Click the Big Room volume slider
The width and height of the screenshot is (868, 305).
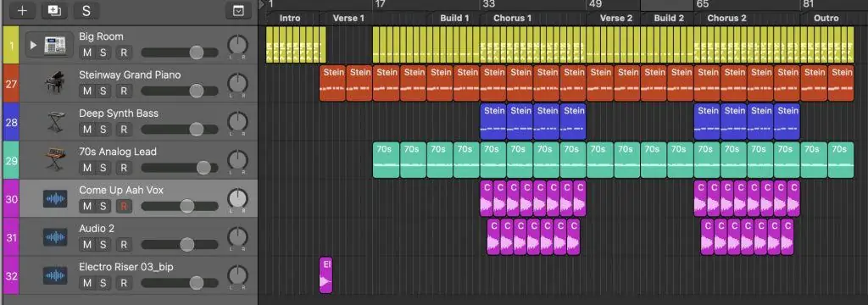[180, 53]
